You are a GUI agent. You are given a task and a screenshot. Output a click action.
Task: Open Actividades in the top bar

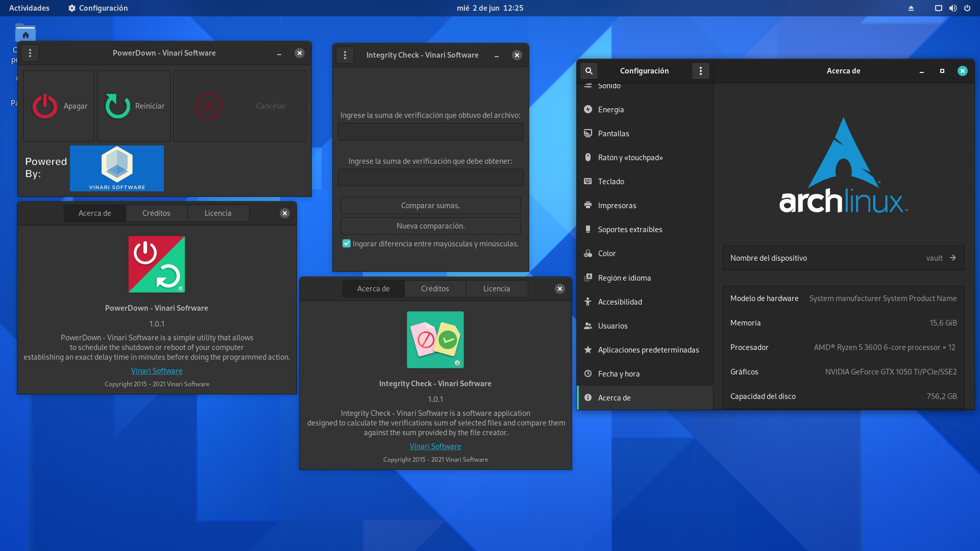coord(29,8)
